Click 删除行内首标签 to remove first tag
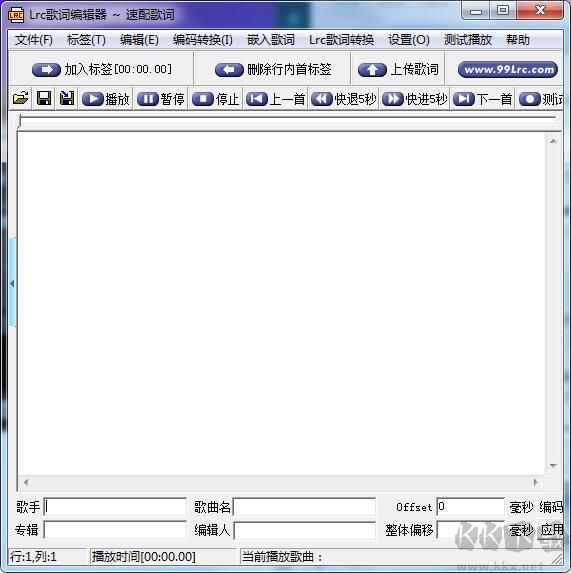Screen dimensions: 571x573 click(273, 69)
